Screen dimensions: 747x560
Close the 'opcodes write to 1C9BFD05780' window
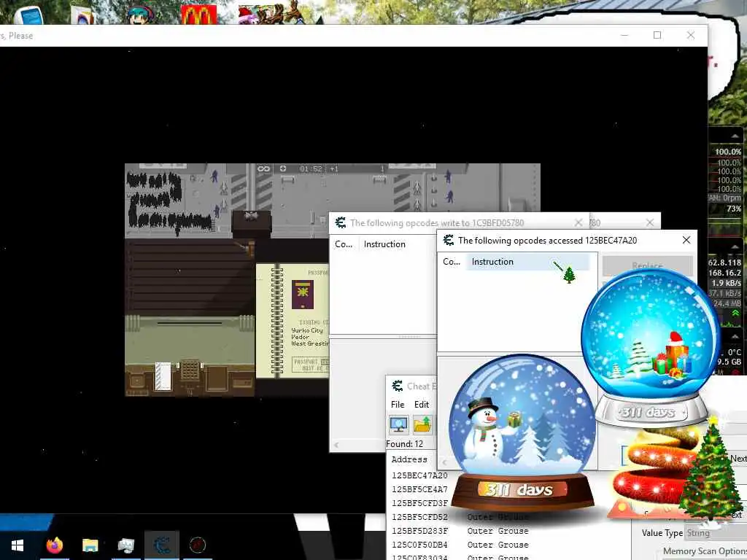pyautogui.click(x=578, y=222)
